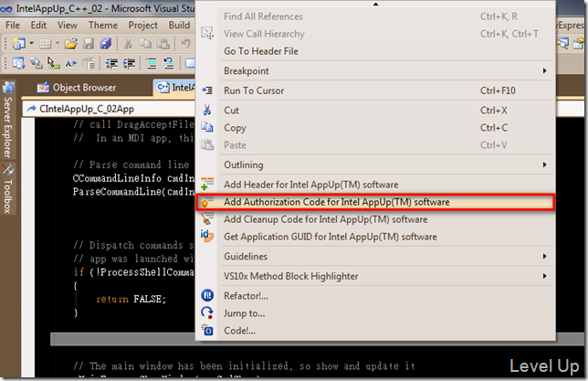The image size is (588, 381).
Task: Click the Run To Cursor icon
Action: point(207,90)
